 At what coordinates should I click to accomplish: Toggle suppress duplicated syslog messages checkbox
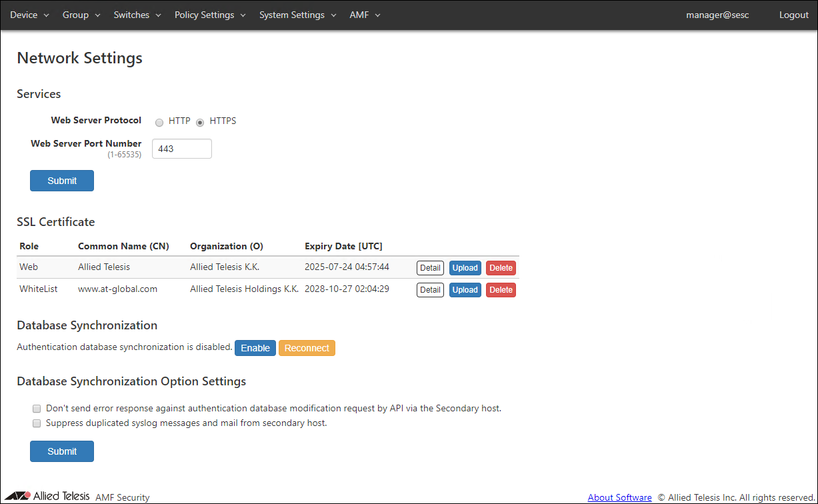(37, 423)
